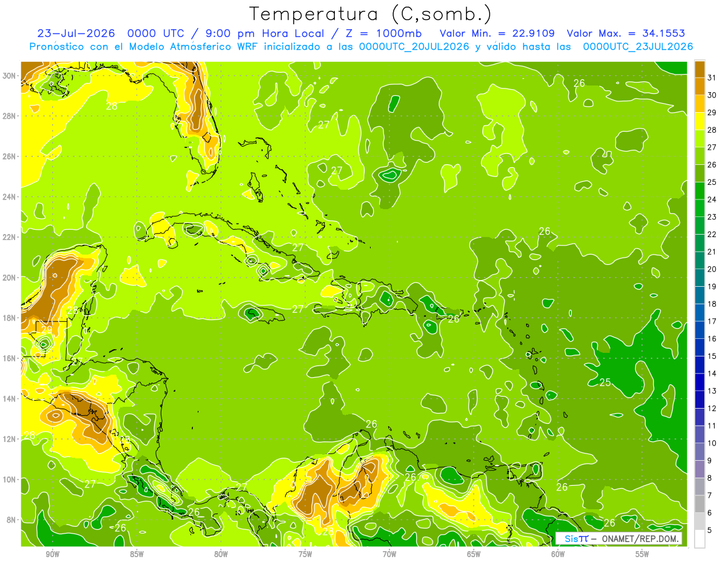This screenshot has width=728, height=562.
Task: Click the legend value 7
Action: tap(710, 495)
